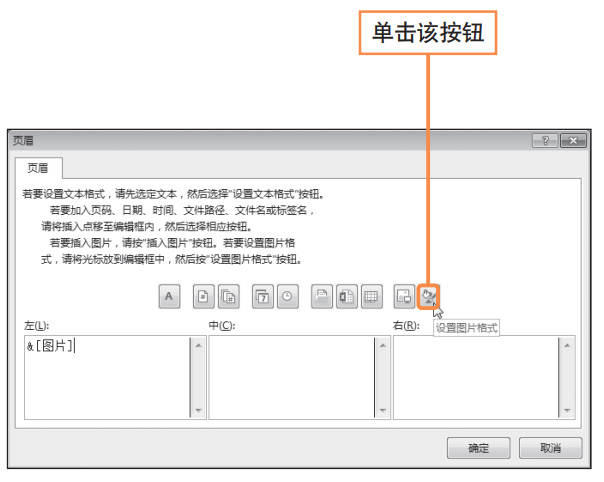604x482 pixels.
Task: Click the 取消 button
Action: 550,448
